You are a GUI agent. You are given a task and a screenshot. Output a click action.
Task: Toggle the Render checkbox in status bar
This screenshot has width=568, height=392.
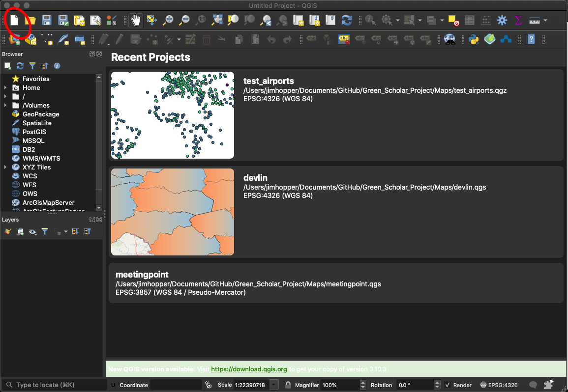coord(448,385)
